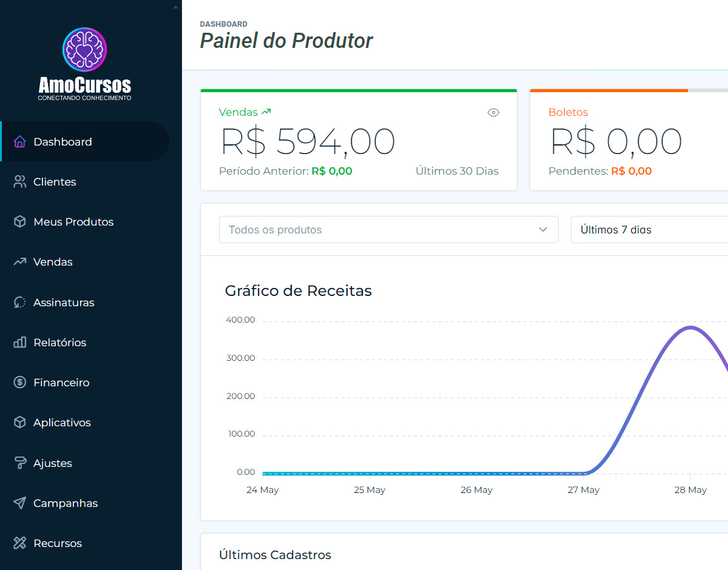Image resolution: width=728 pixels, height=570 pixels.
Task: Click the AmoCursos brain logo
Action: 84,50
